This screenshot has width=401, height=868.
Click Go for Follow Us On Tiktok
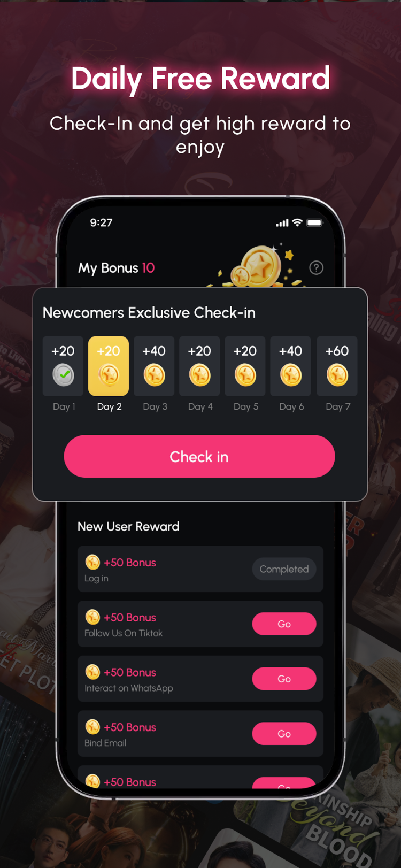click(x=284, y=624)
